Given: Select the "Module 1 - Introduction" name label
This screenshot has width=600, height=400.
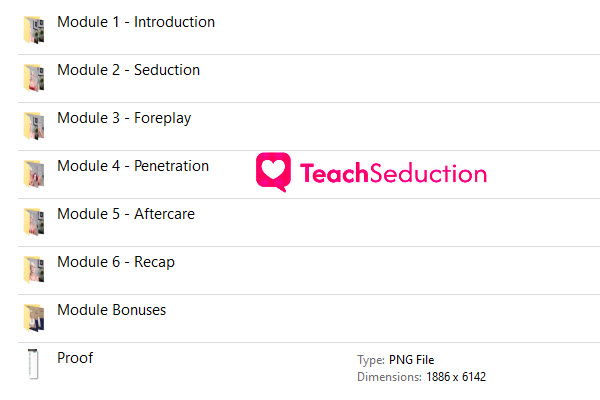Looking at the screenshot, I should point(136,22).
